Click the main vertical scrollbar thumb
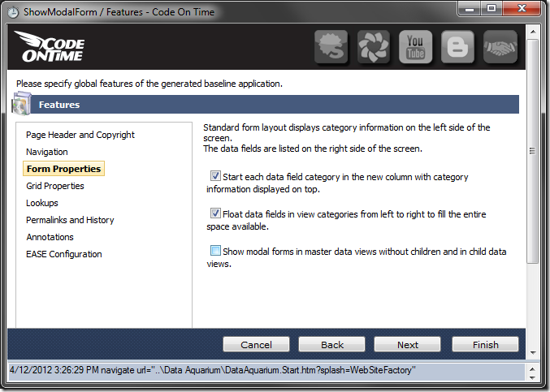This screenshot has width=550, height=392. (533, 151)
